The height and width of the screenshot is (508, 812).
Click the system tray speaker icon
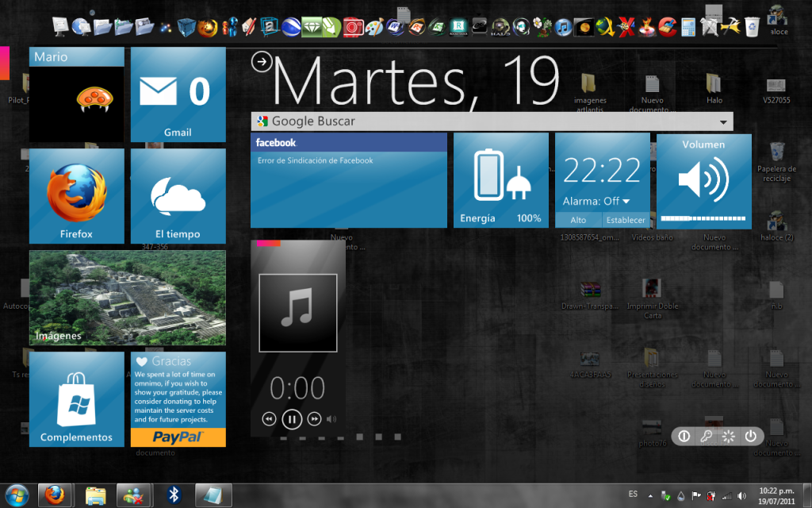741,496
